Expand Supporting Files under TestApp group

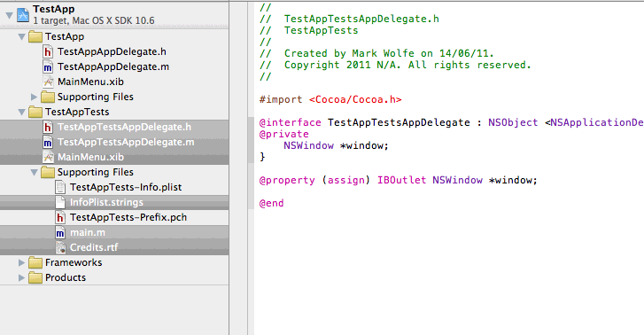[x=34, y=97]
